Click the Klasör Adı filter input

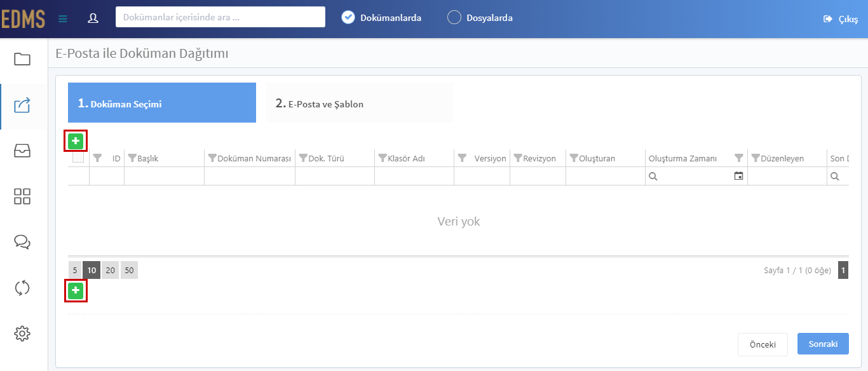(414, 176)
